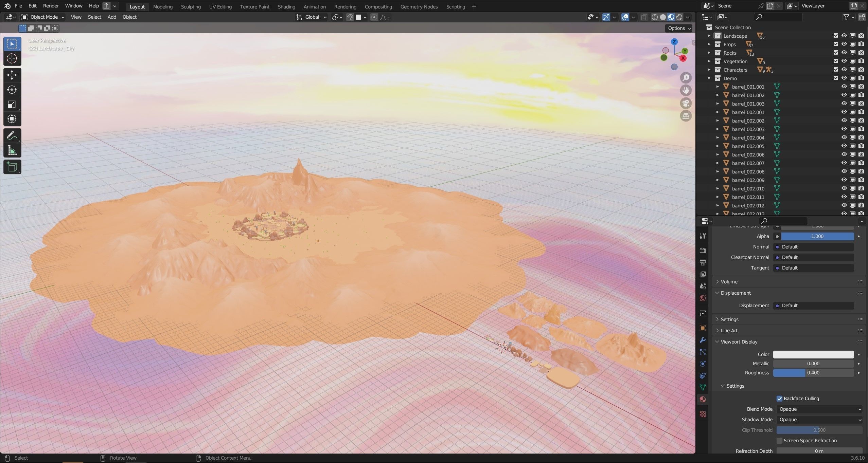Image resolution: width=868 pixels, height=463 pixels.
Task: Click the Options button in viewport
Action: pyautogui.click(x=678, y=28)
